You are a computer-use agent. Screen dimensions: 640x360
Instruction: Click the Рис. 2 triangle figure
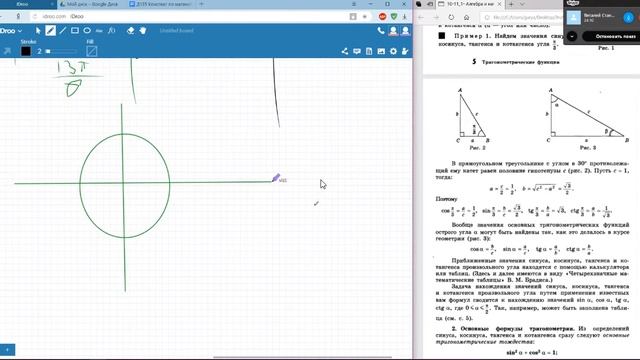click(x=473, y=116)
